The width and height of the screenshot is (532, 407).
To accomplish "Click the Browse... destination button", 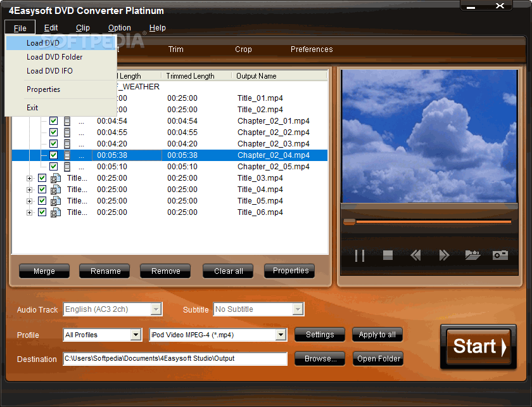I will coord(320,358).
